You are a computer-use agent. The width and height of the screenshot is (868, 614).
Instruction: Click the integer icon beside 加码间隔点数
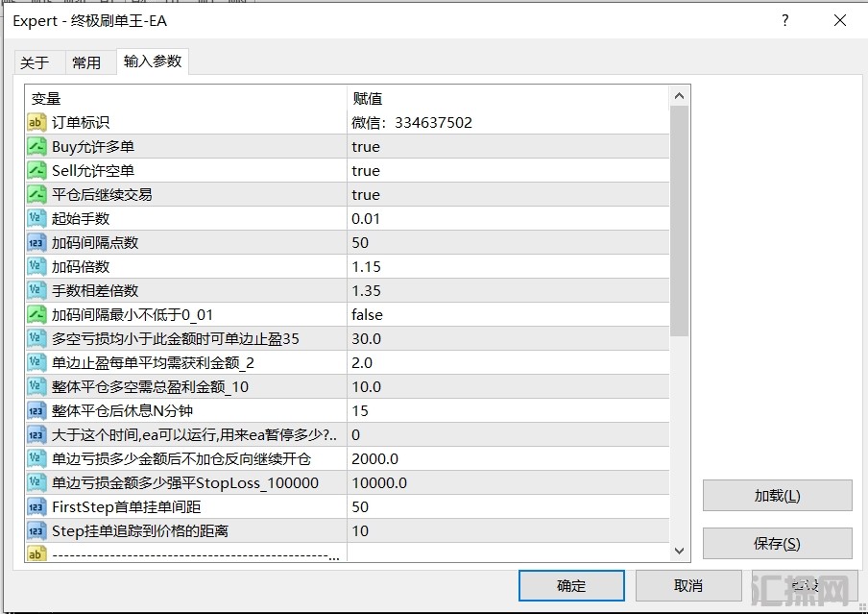click(36, 242)
